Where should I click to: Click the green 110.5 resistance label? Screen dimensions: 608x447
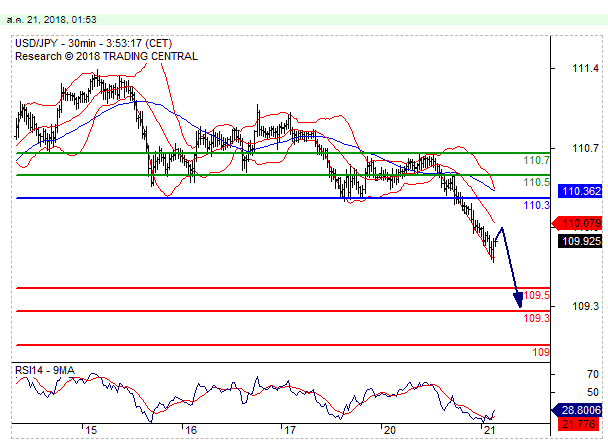(536, 182)
